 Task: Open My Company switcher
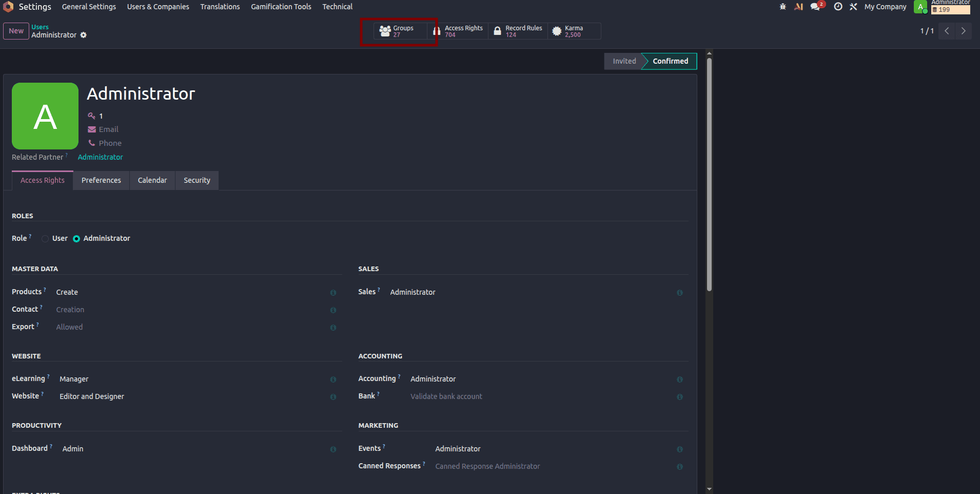pyautogui.click(x=885, y=7)
